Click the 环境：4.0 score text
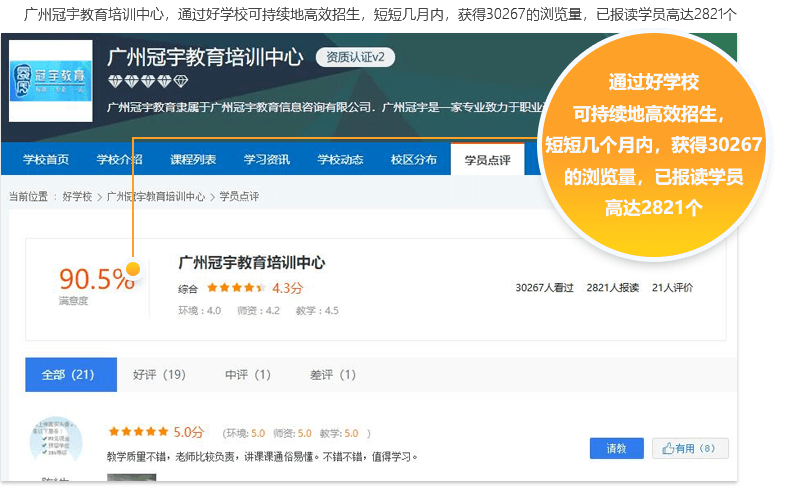The width and height of the screenshot is (800, 490). [x=199, y=310]
